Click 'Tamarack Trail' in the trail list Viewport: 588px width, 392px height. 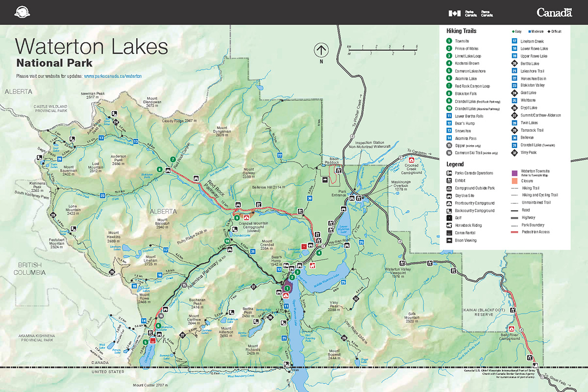532,130
